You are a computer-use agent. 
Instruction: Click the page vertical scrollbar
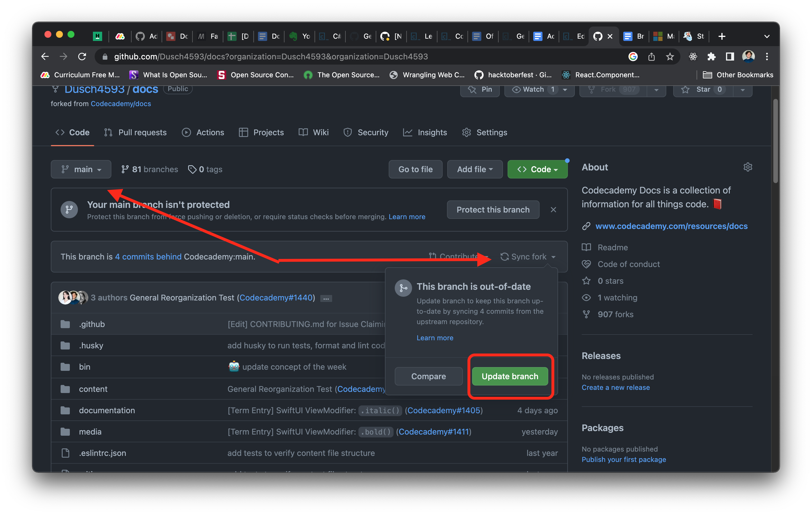pos(775,142)
